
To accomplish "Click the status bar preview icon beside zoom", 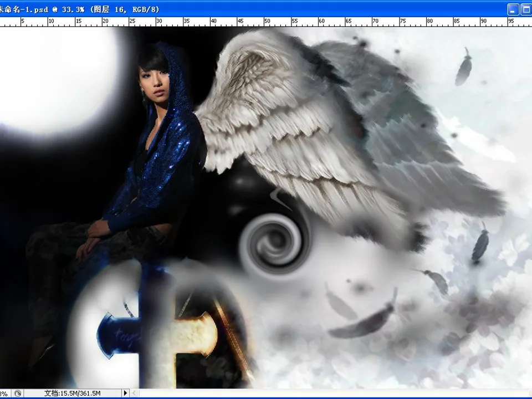I will (18, 393).
